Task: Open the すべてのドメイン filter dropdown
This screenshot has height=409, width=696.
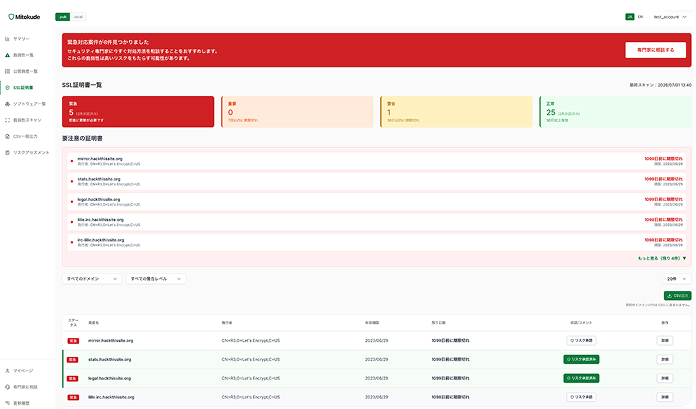Action: (92, 279)
